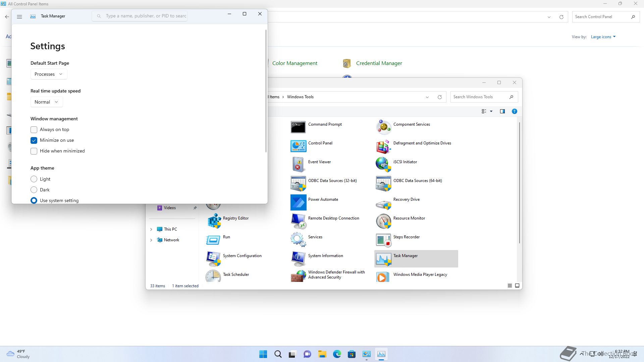
Task: Select the Dark app theme
Action: (34, 190)
